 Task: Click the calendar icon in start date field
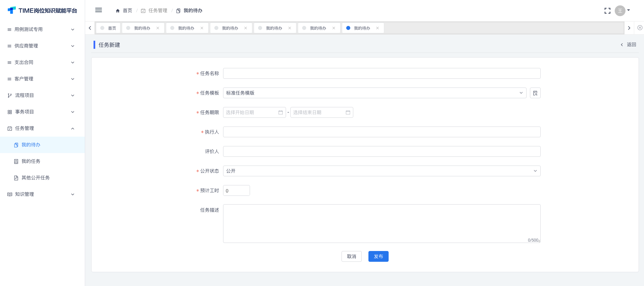pyautogui.click(x=281, y=112)
